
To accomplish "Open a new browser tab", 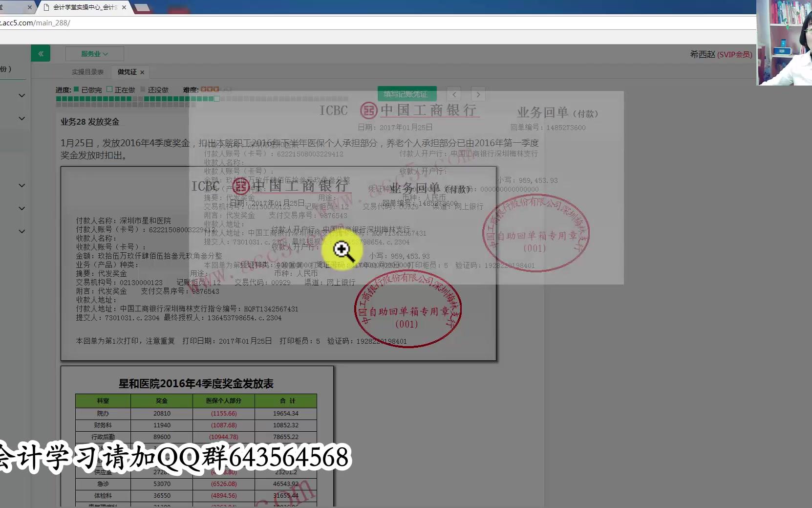I will (142, 7).
